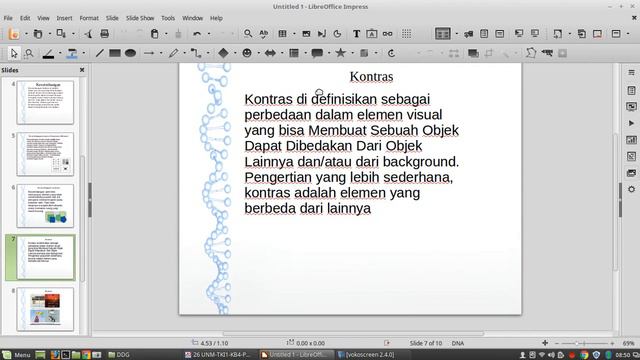Open the Format menu
This screenshot has height=360, width=640.
[x=89, y=18]
